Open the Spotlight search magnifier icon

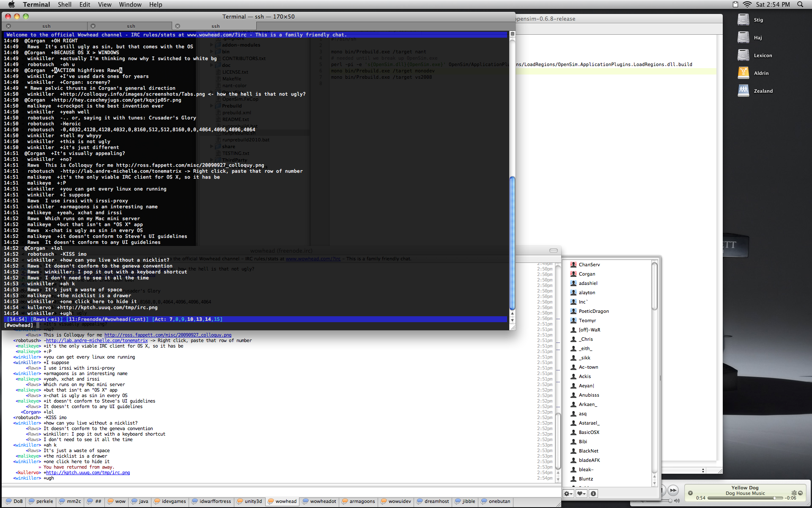pos(800,5)
